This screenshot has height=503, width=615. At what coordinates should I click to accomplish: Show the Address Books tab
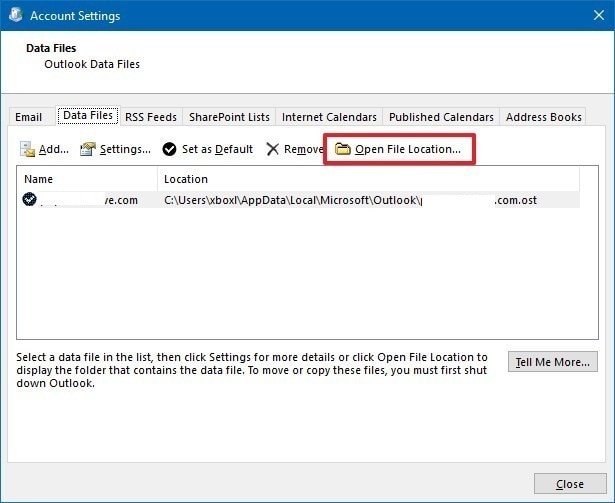click(543, 117)
